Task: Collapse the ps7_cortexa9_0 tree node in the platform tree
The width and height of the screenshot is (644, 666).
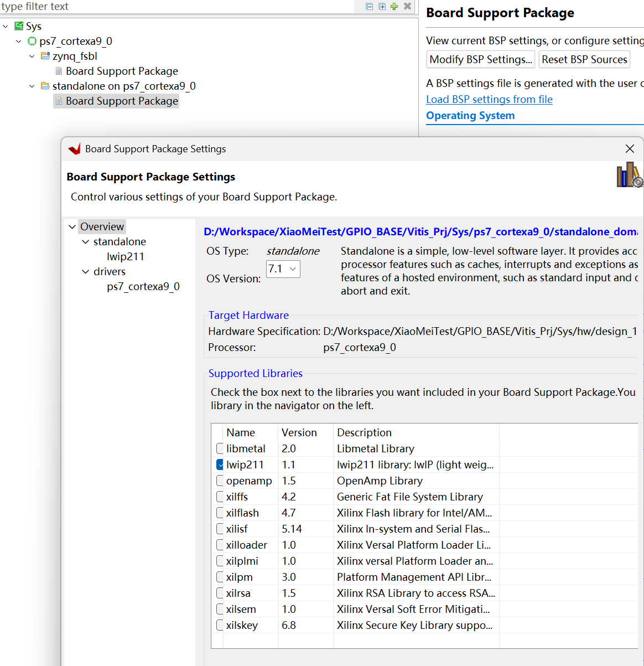Action: click(x=19, y=41)
